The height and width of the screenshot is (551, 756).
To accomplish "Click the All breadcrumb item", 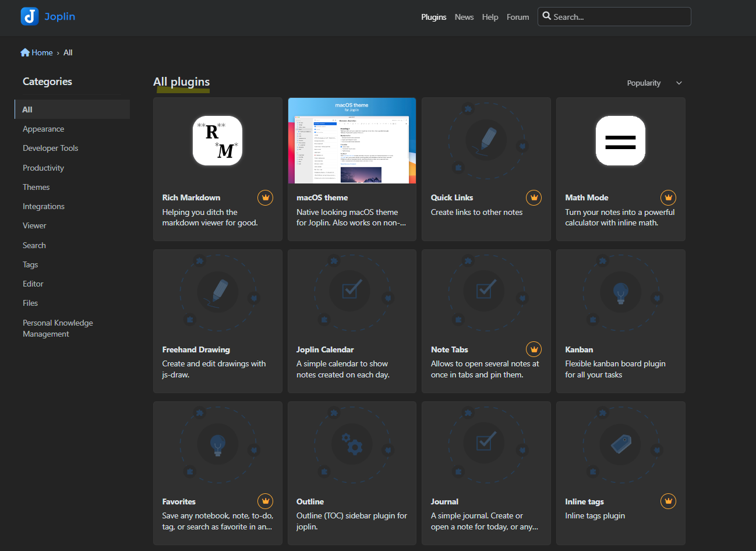I will click(x=68, y=52).
